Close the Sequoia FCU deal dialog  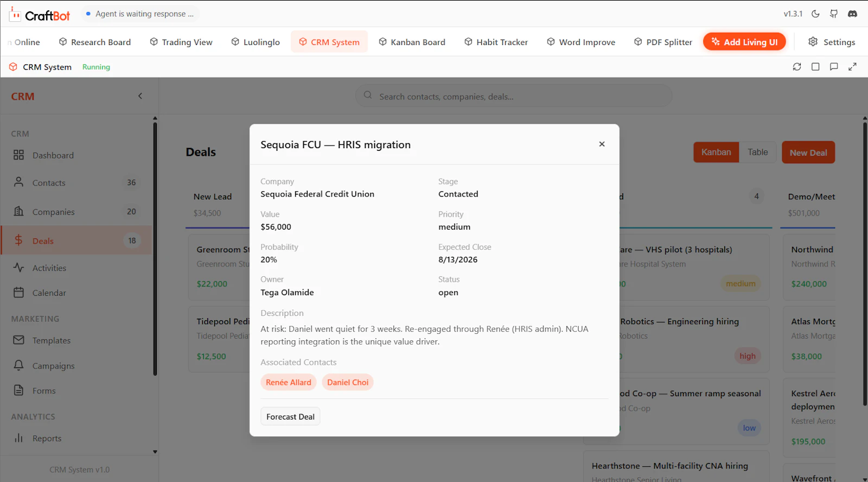pyautogui.click(x=602, y=144)
